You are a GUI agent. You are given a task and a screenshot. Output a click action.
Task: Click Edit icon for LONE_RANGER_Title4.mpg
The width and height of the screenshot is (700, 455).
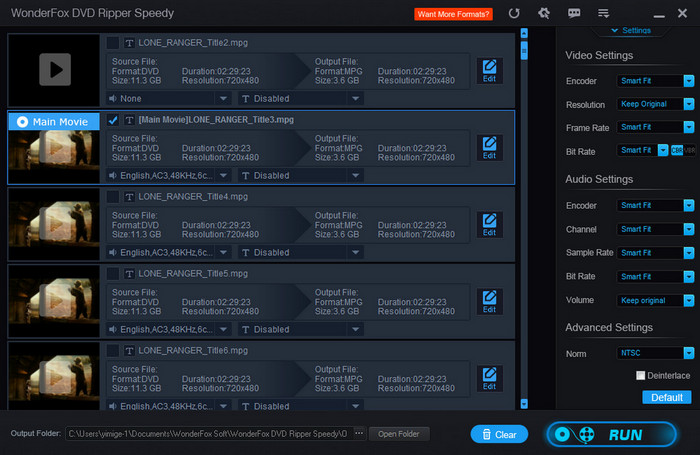[489, 225]
